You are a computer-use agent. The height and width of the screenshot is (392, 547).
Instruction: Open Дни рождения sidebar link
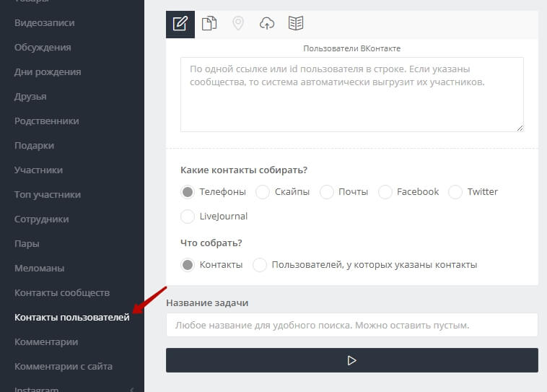(x=48, y=71)
